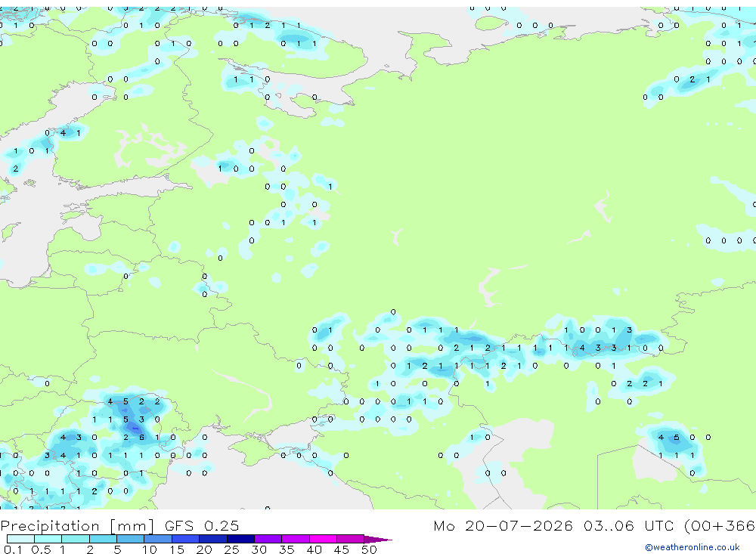Click the legend label "45"

(x=342, y=549)
